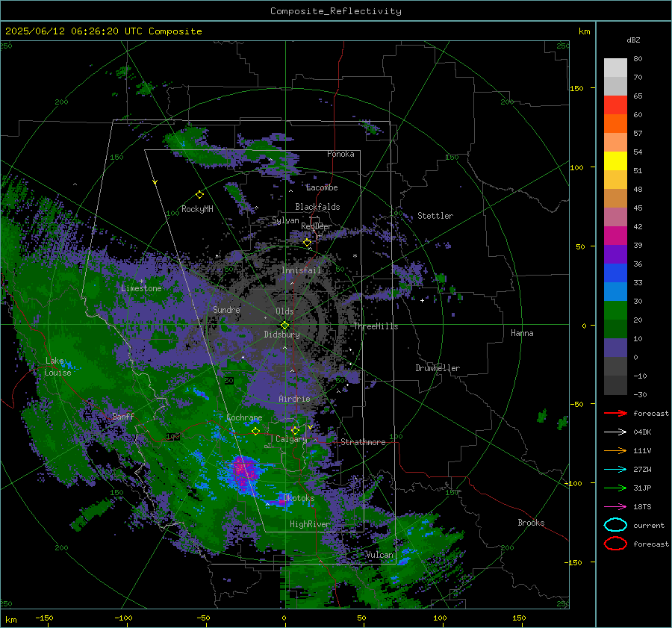Click the green 20 dBZ color swatch
The image size is (672, 628).
615,311
